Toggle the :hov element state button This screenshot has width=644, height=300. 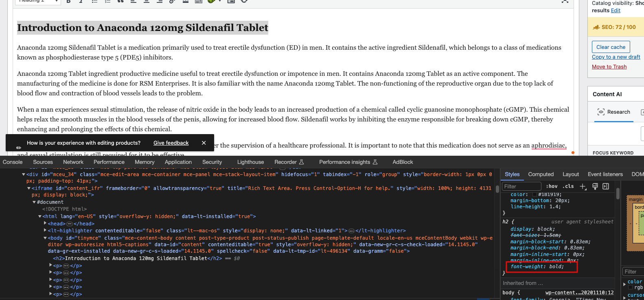click(552, 186)
